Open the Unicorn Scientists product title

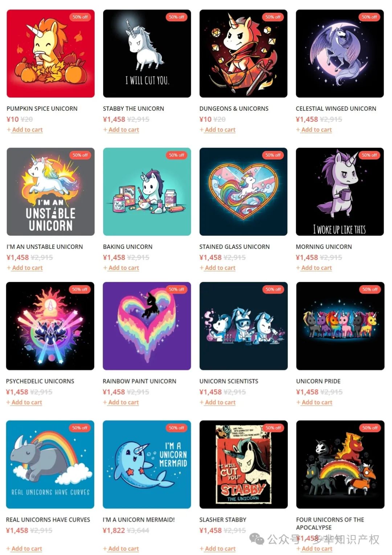pyautogui.click(x=229, y=381)
